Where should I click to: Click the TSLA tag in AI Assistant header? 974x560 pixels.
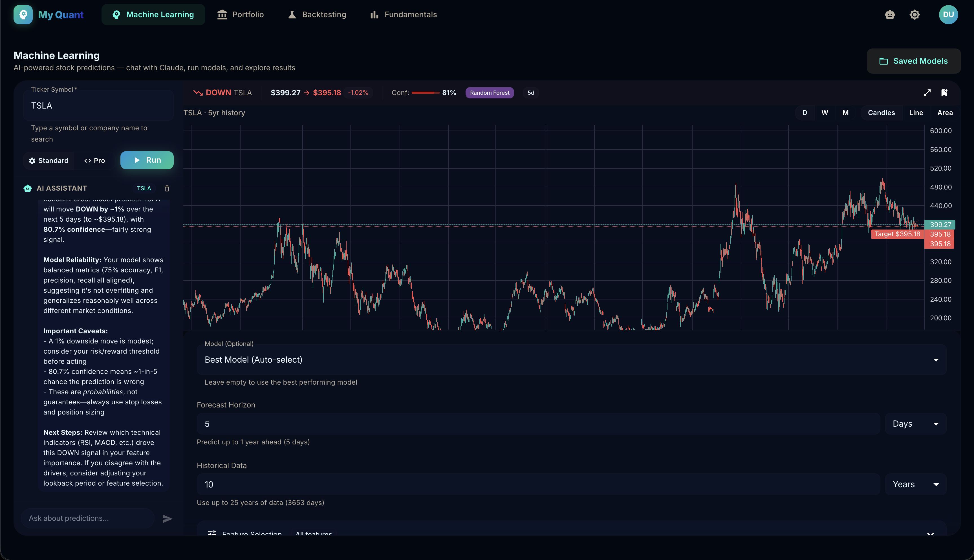[144, 188]
